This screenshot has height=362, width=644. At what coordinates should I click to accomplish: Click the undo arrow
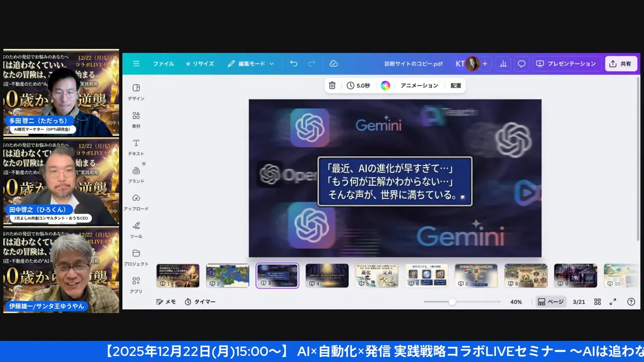pyautogui.click(x=294, y=63)
